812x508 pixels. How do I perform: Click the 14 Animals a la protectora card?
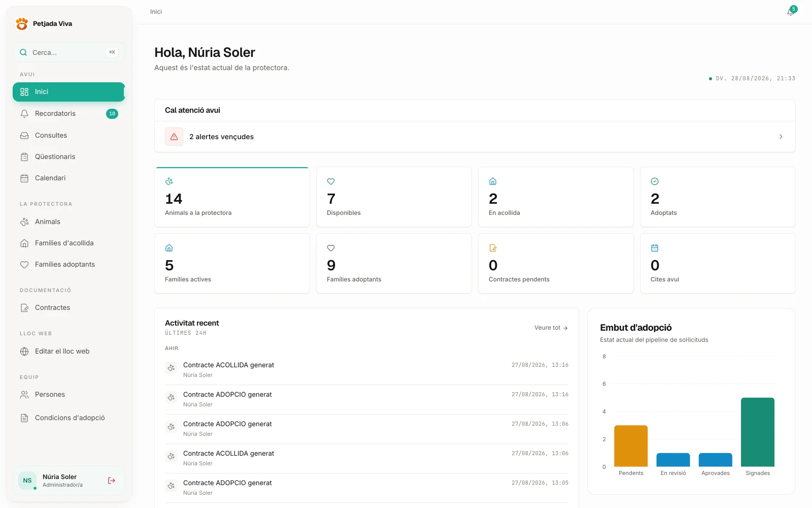coord(232,197)
